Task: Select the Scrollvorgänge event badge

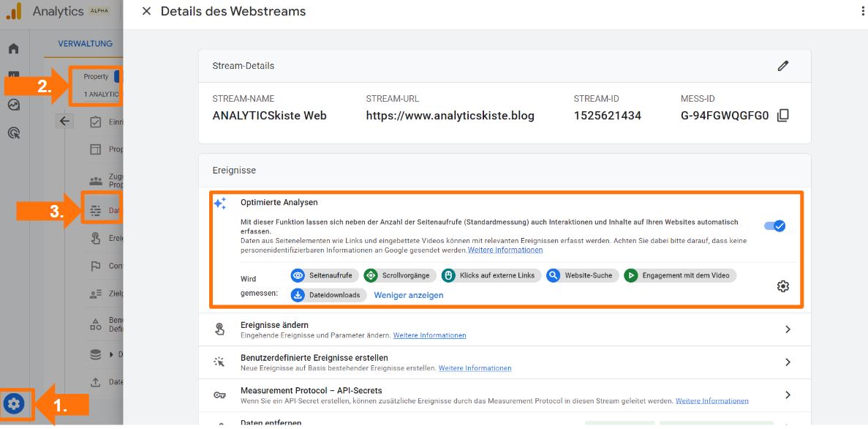Action: [399, 276]
